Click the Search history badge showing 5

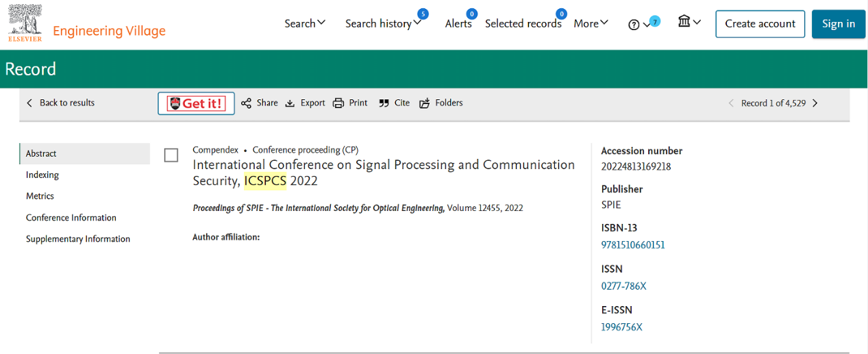pos(423,14)
